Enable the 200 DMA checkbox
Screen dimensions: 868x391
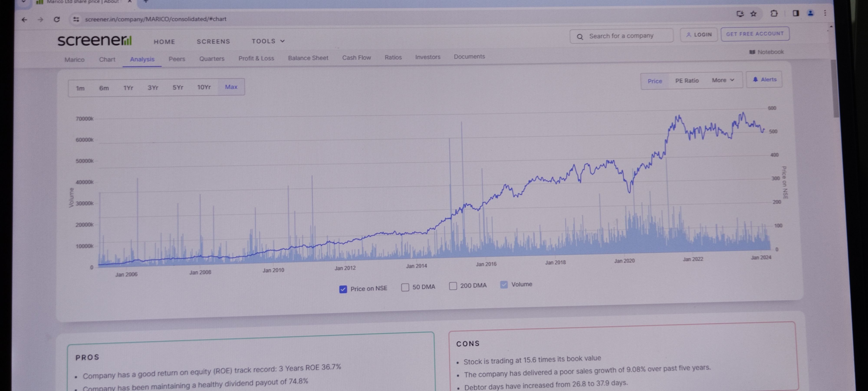[453, 286]
